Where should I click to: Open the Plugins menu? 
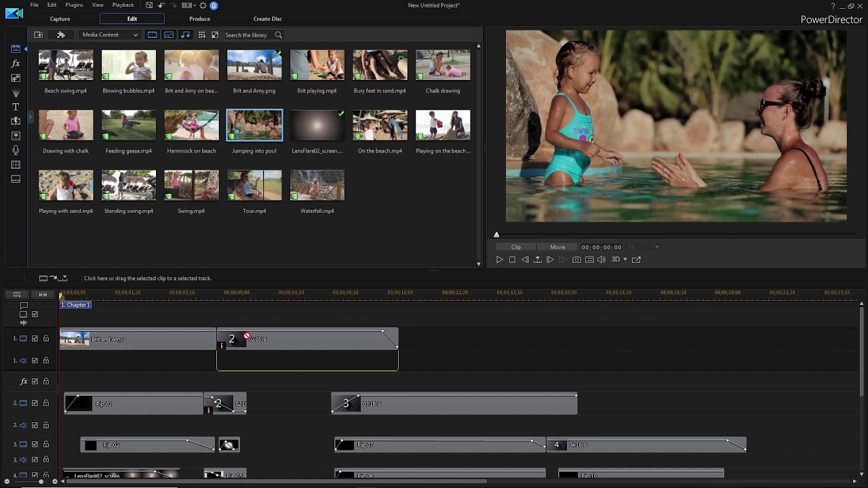tap(74, 5)
